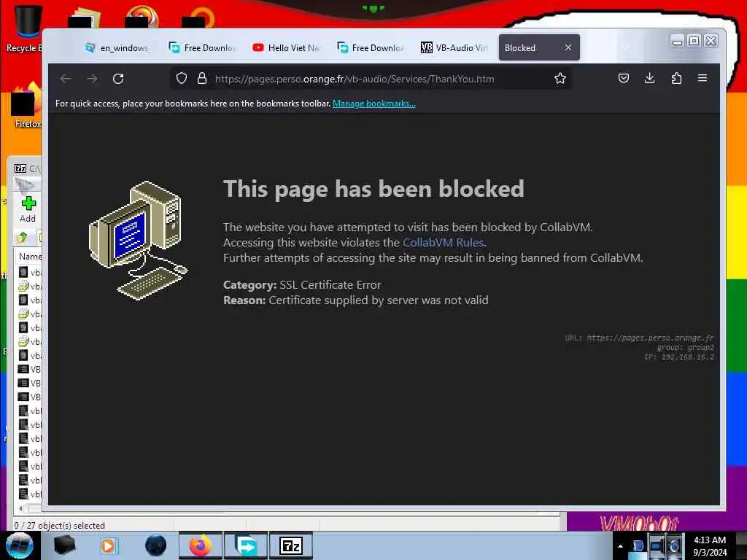
Task: Click the Name column header in 7-Zip
Action: [29, 256]
